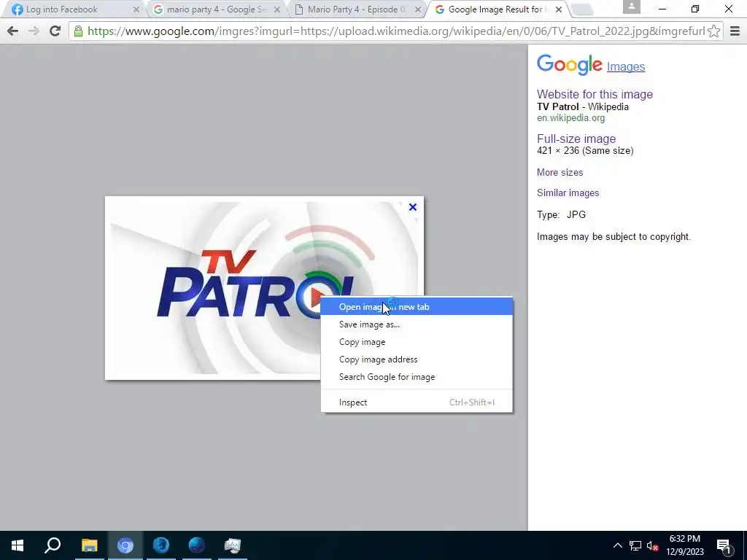Viewport: 747px width, 560px height.
Task: Open the globe browser icon on the taskbar
Action: pyautogui.click(x=161, y=545)
